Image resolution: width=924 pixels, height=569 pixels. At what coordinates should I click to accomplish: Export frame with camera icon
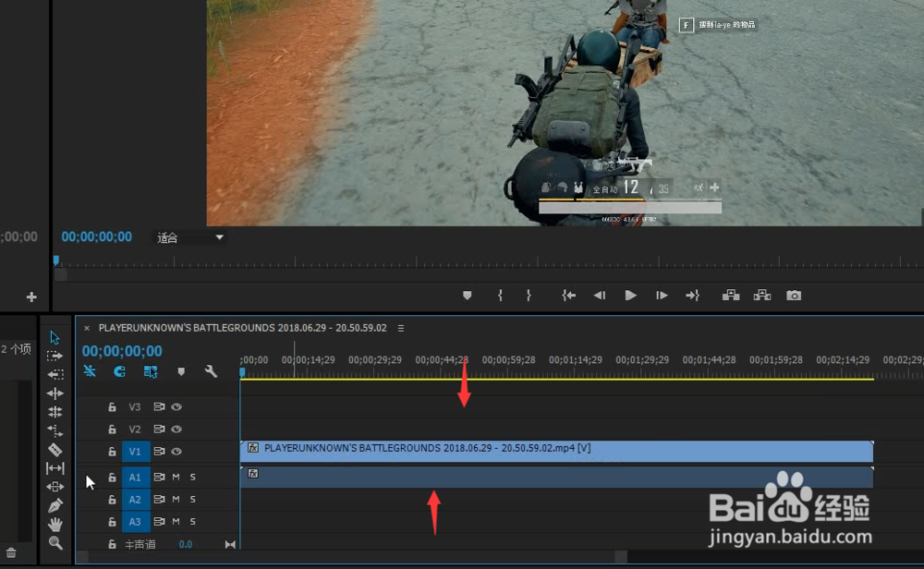click(x=794, y=296)
